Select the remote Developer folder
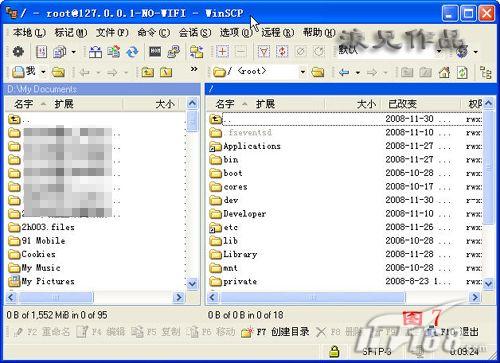500x363 pixels. [238, 214]
